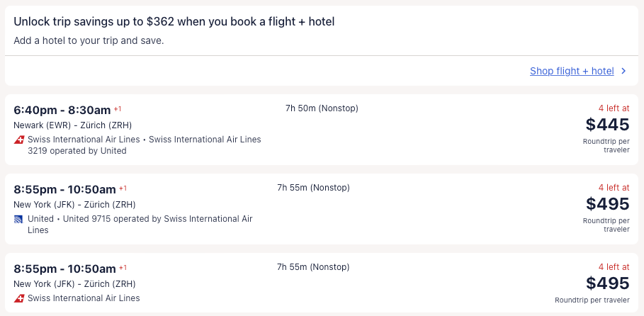Click the New York (JFK) route on United flight
The width and height of the screenshot is (644, 316).
tap(74, 205)
